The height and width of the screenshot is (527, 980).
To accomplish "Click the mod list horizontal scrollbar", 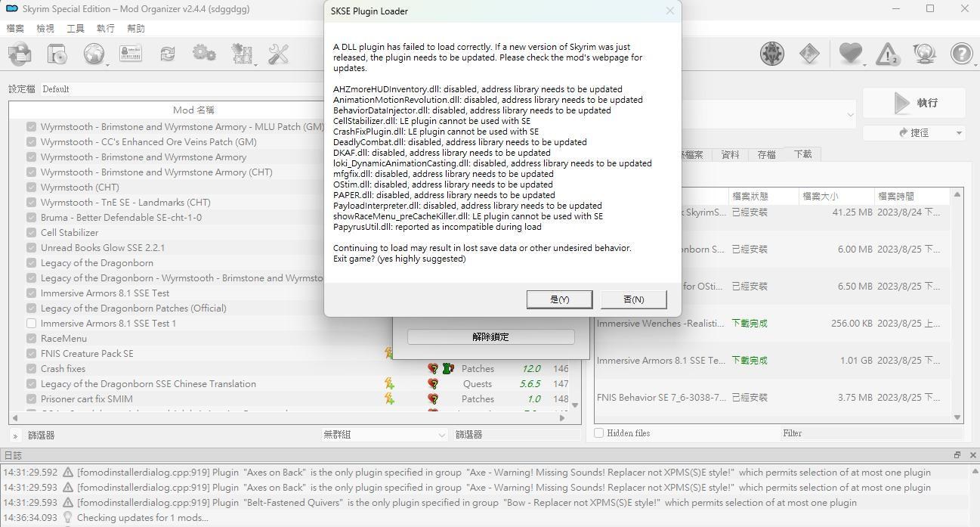I will pyautogui.click(x=287, y=417).
